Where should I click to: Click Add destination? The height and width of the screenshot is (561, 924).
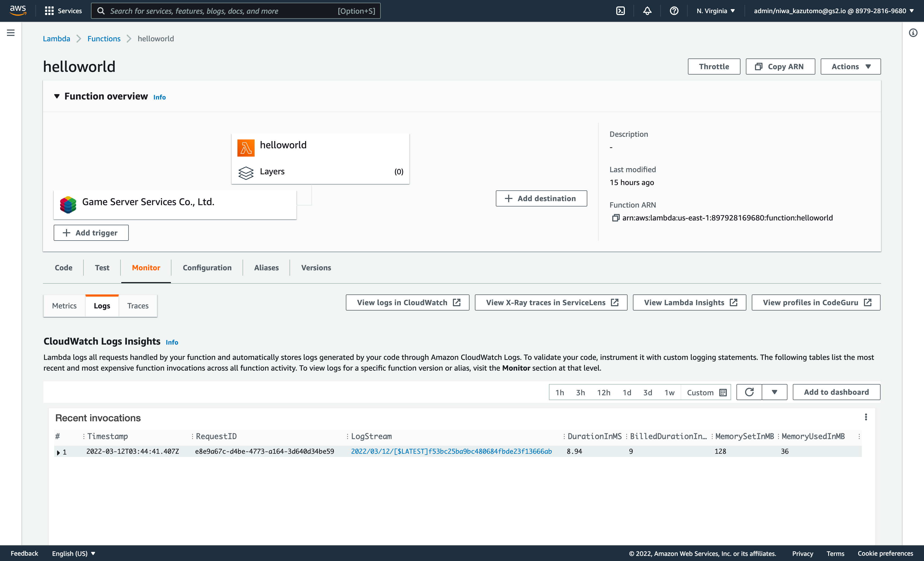coord(541,198)
